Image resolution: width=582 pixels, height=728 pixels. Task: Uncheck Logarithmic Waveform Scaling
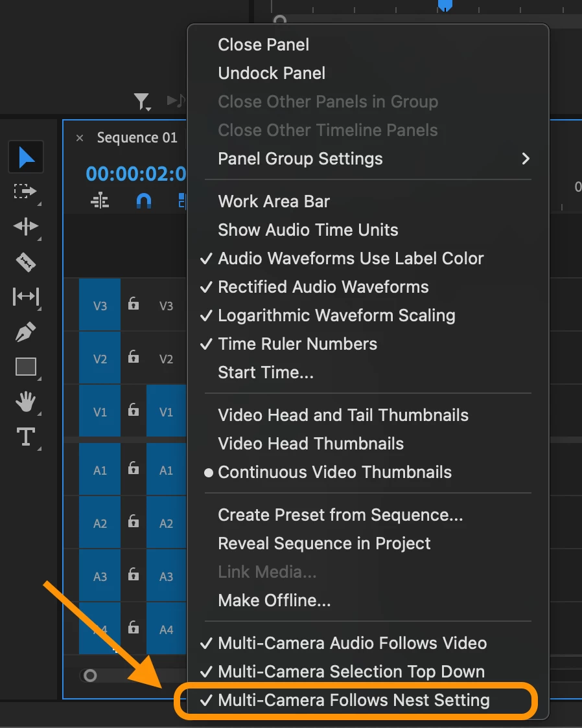[368, 315]
